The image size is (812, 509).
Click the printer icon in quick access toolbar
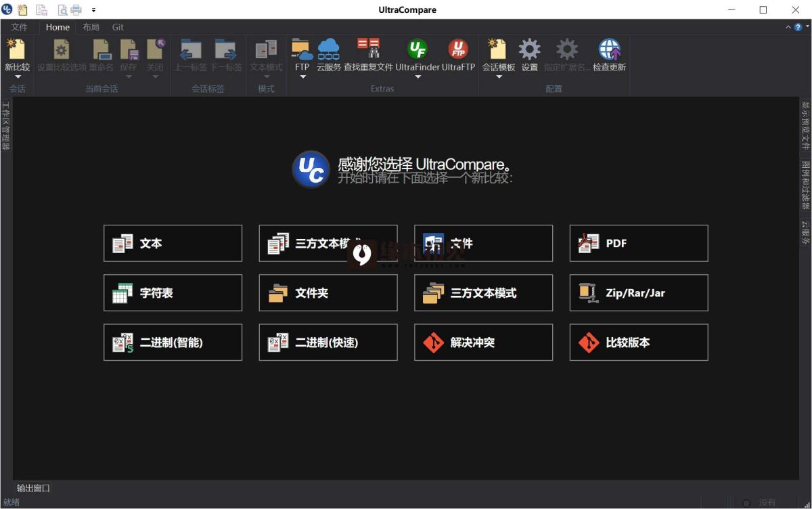[76, 9]
